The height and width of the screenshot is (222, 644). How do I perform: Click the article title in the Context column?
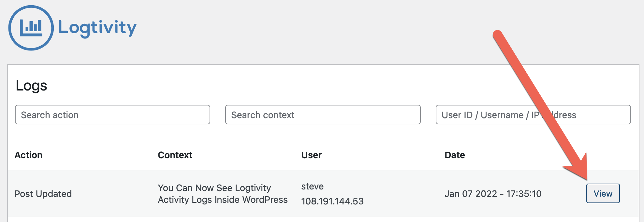point(223,194)
